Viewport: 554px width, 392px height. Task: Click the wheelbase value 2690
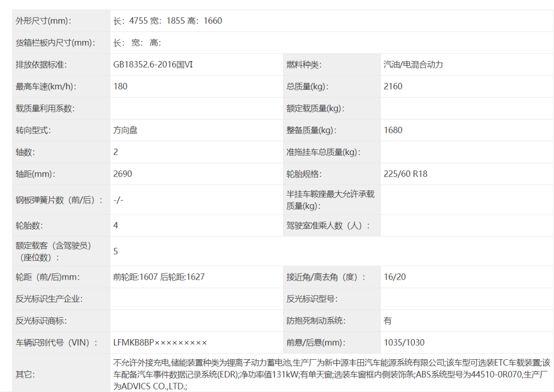point(123,174)
